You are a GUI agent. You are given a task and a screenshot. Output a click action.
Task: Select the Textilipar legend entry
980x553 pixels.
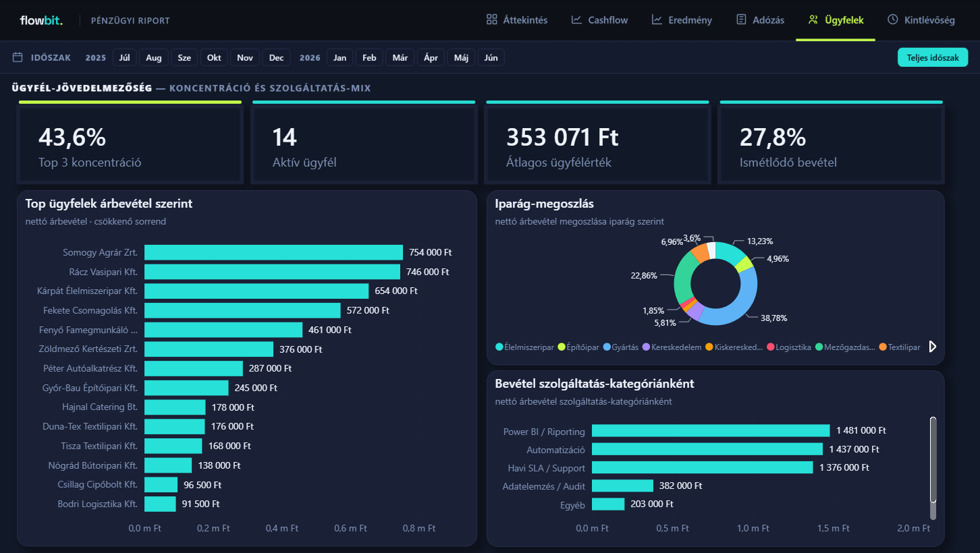[900, 347]
